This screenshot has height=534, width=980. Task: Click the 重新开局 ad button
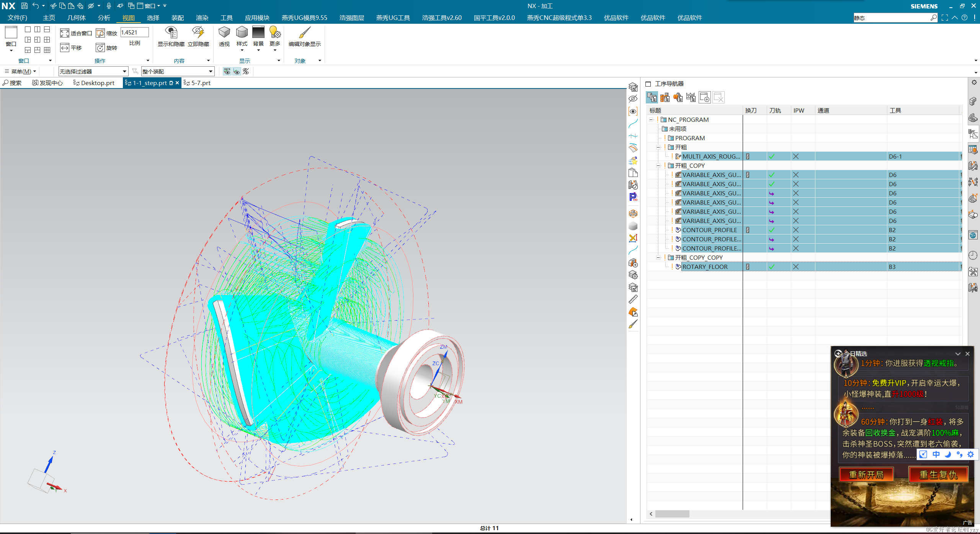tap(866, 475)
